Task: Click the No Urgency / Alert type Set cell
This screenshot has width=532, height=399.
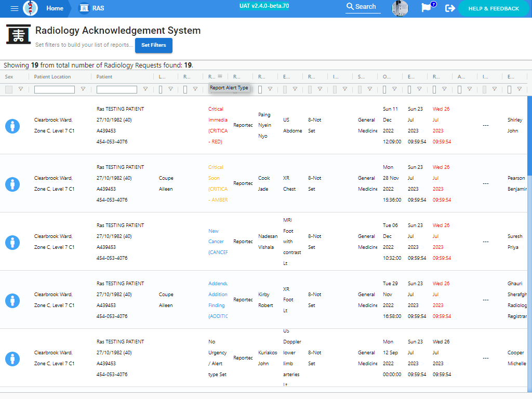Action: (218, 358)
